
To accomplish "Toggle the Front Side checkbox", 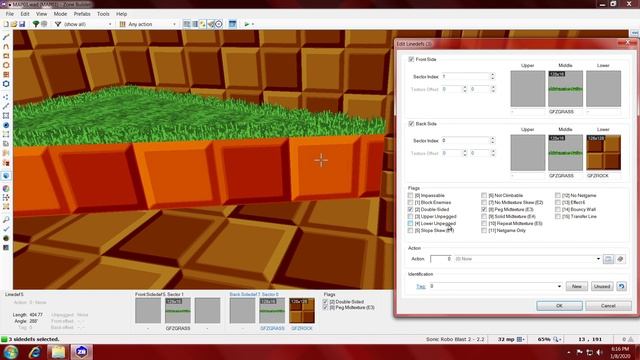I will tap(411, 60).
